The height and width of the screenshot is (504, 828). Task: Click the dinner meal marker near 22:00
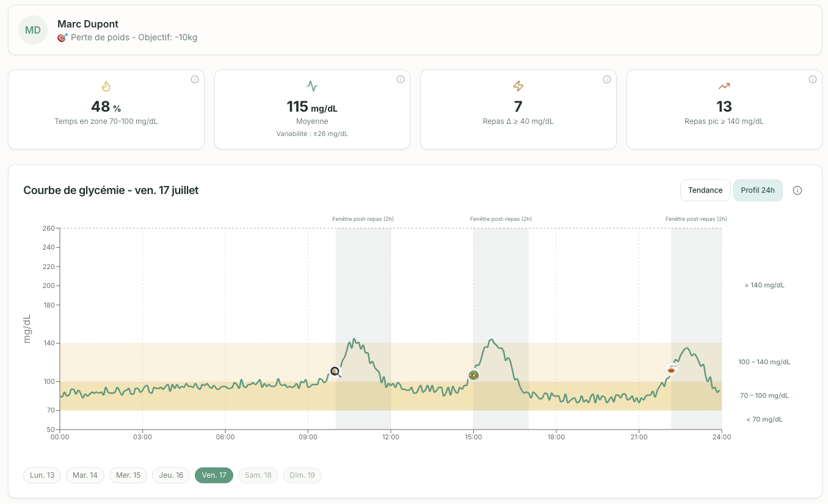671,369
